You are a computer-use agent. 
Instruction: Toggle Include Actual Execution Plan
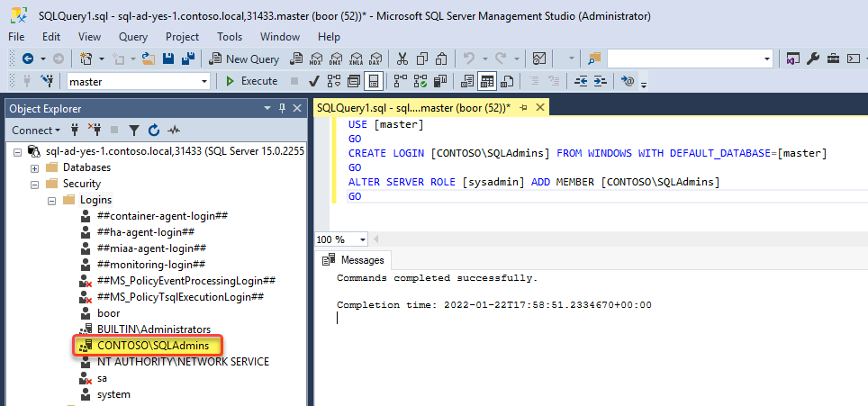pos(400,81)
